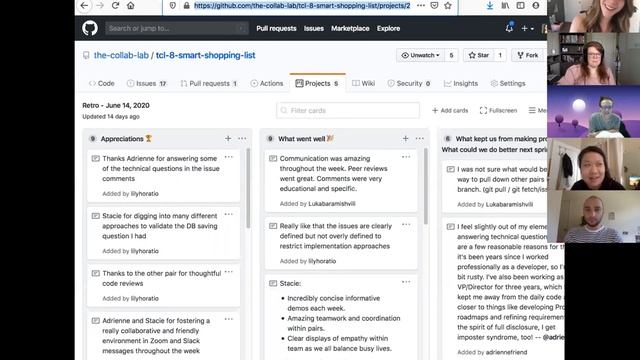640x360 pixels.
Task: Switch to the Insights tab
Action: tap(460, 83)
